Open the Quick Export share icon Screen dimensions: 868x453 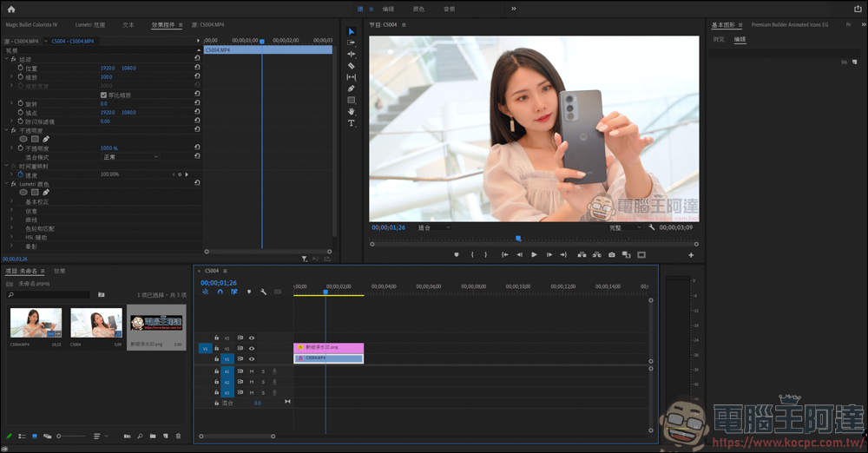(858, 9)
